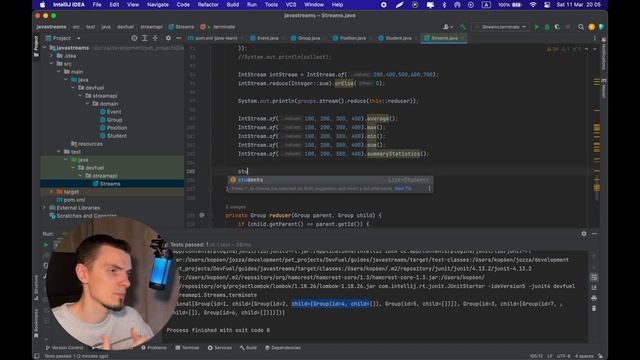This screenshot has width=640, height=360.
Task: Click the orange IDE updates icon
Action: pos(591,27)
